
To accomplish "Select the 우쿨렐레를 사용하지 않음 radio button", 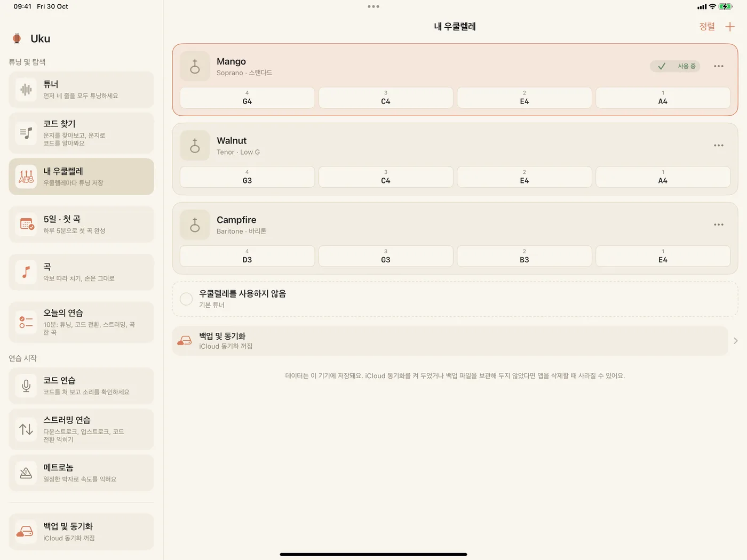I will 186,299.
